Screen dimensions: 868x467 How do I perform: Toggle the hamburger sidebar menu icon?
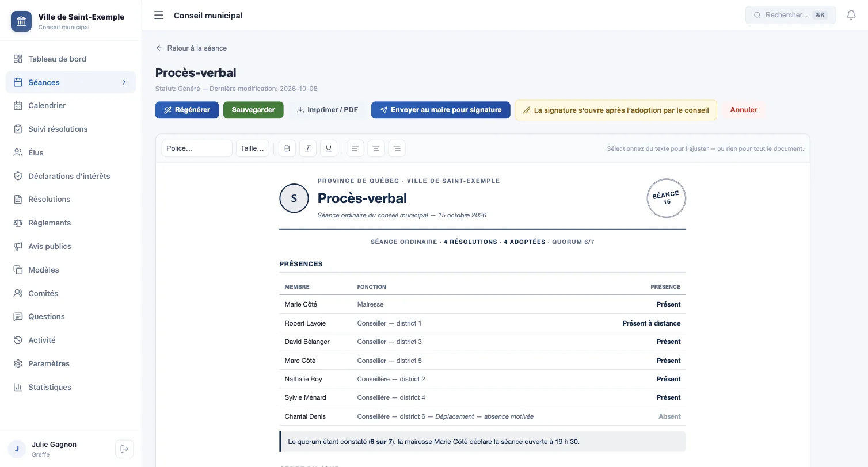159,16
